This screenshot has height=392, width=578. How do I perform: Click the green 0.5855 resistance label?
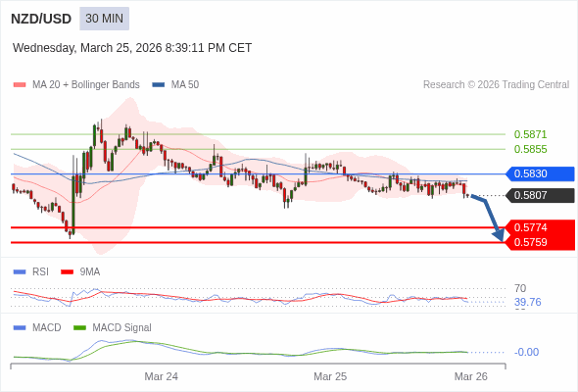click(x=530, y=149)
